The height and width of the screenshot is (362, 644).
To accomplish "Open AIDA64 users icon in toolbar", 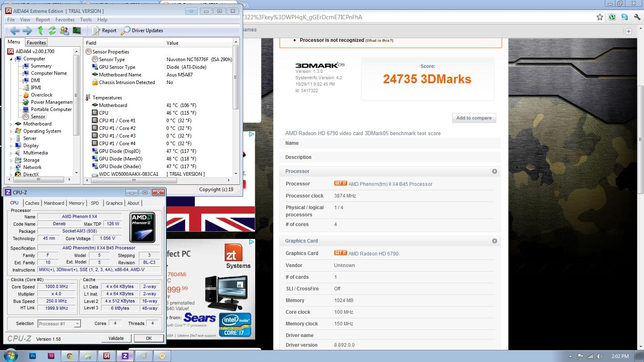I will tap(64, 31).
